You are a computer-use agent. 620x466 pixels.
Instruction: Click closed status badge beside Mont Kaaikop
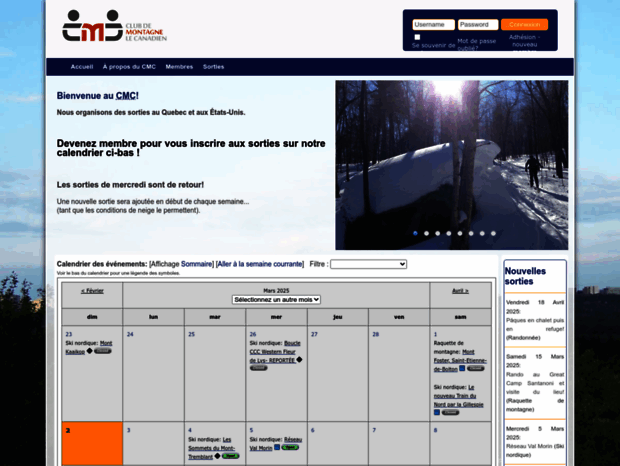[102, 351]
